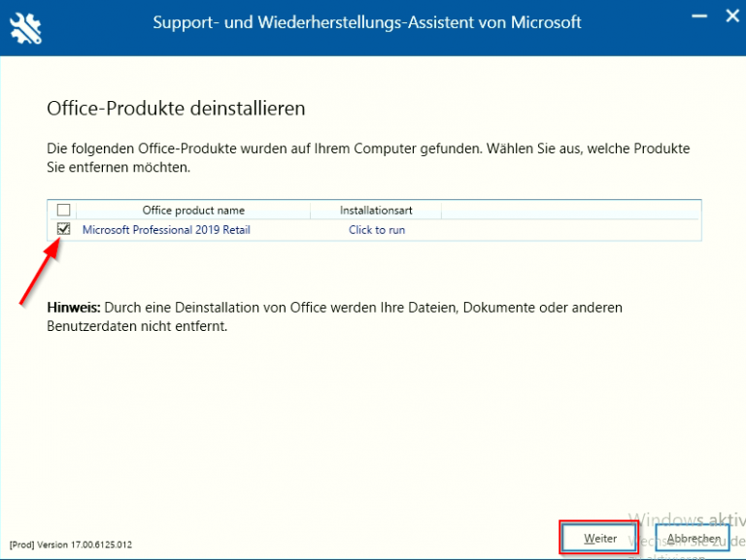Close the Support assistant window

(x=730, y=16)
